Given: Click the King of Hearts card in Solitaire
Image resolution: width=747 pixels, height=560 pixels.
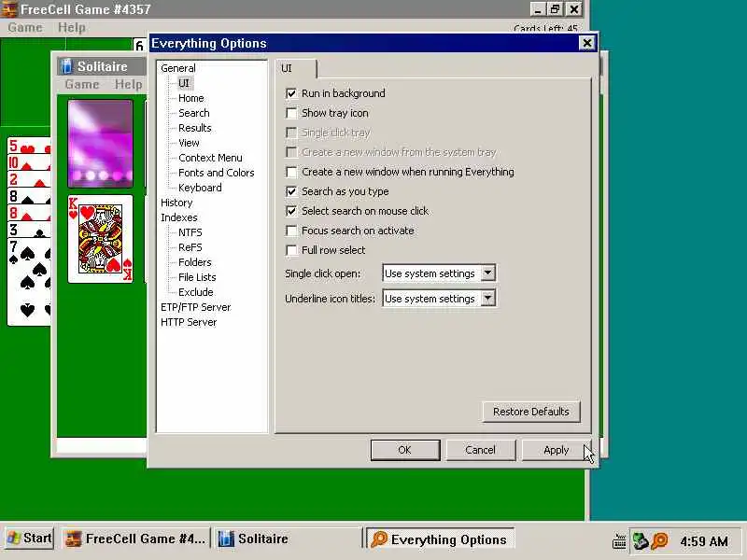Looking at the screenshot, I should click(x=101, y=239).
